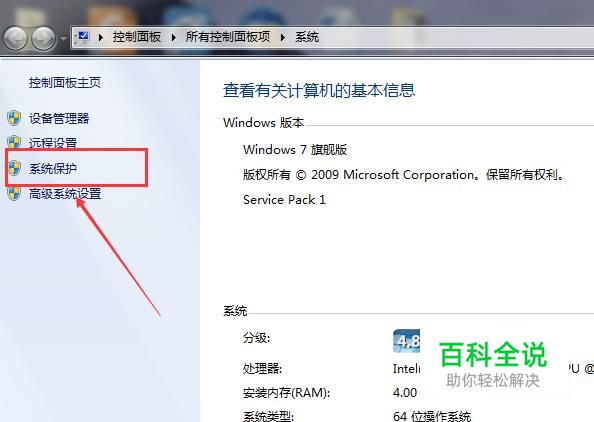Screen dimensions: 594x422
Task: Click the shield icon beside 远程设置
Action: [x=14, y=142]
